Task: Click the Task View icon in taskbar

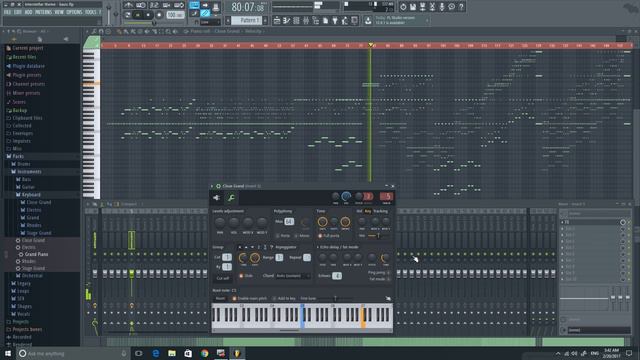Action: point(139,353)
